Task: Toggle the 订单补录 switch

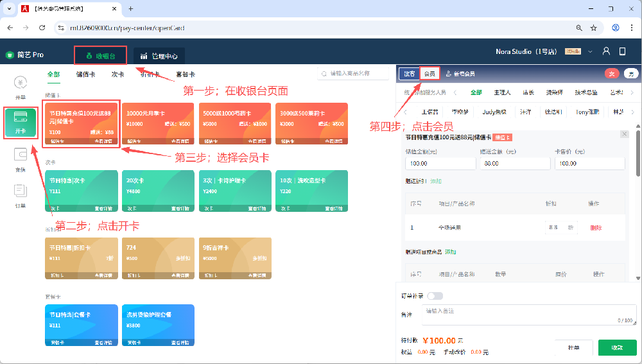Action: tap(435, 296)
